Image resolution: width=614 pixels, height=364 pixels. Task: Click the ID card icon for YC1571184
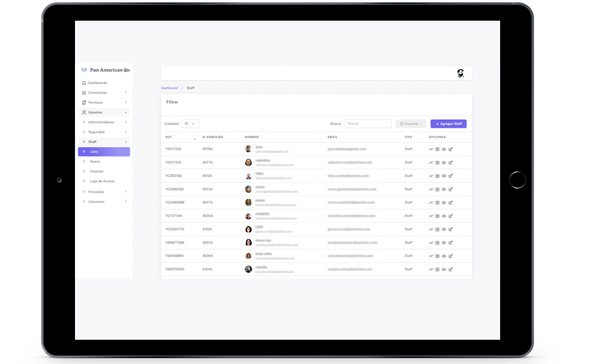tap(437, 216)
